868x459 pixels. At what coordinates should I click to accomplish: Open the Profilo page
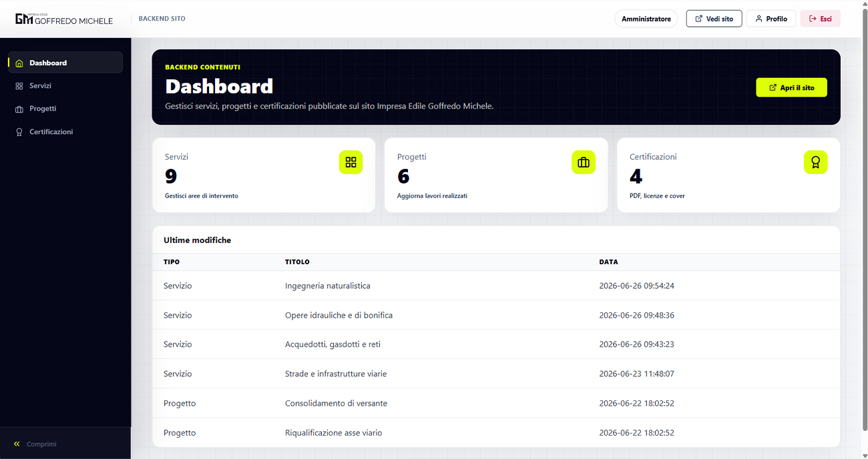pyautogui.click(x=771, y=19)
